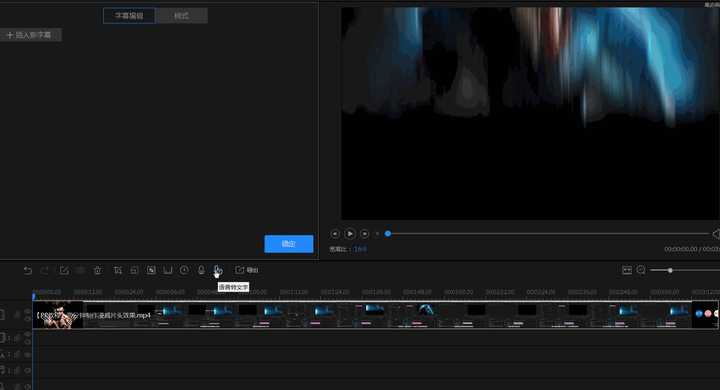Step to the next frame
This screenshot has width=720, height=390.
(x=365, y=234)
